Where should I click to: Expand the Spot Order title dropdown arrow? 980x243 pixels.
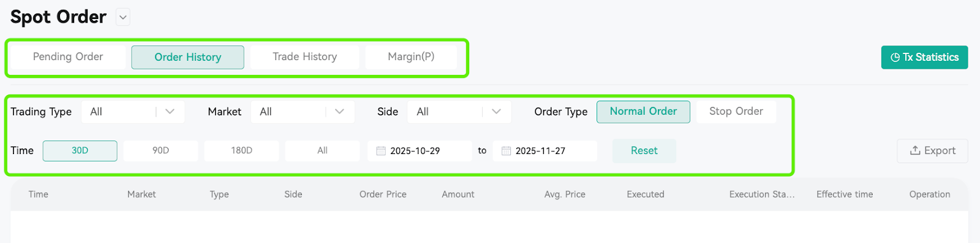coord(123,18)
